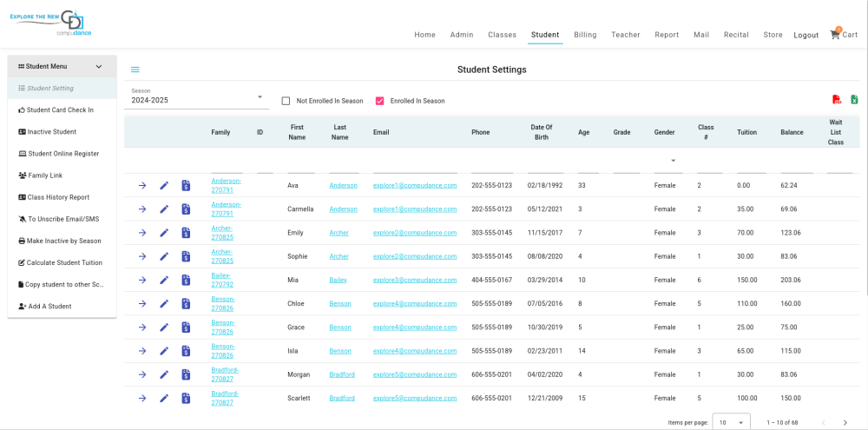This screenshot has width=868, height=430.
Task: Collapse the Student Menu panel
Action: pos(99,67)
